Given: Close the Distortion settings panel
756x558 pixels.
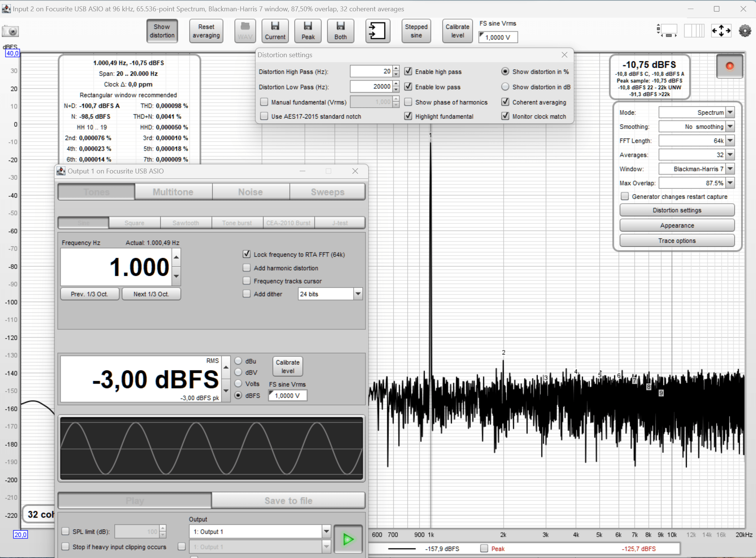Looking at the screenshot, I should 564,55.
